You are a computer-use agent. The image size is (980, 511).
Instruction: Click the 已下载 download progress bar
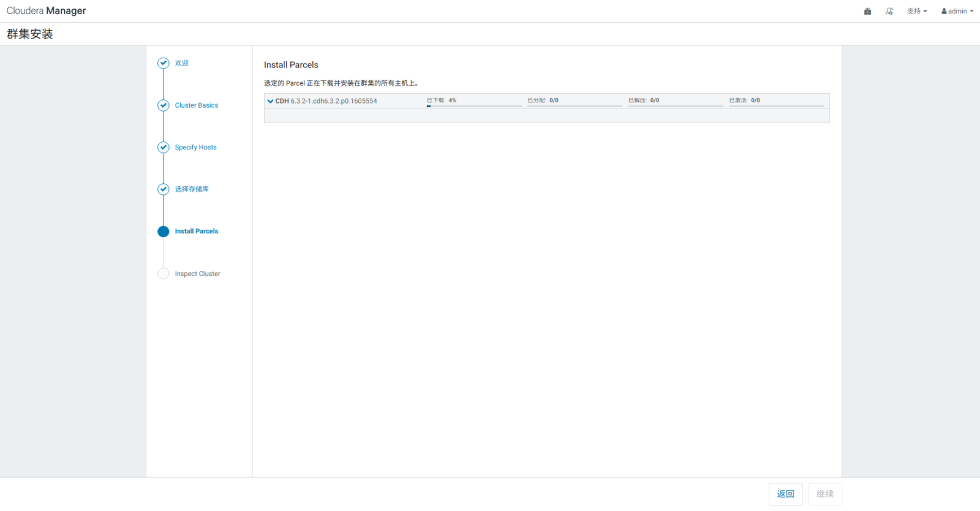[474, 106]
